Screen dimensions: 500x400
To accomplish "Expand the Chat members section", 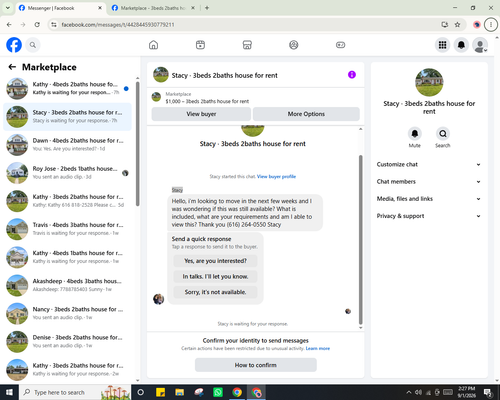I will pos(429,182).
